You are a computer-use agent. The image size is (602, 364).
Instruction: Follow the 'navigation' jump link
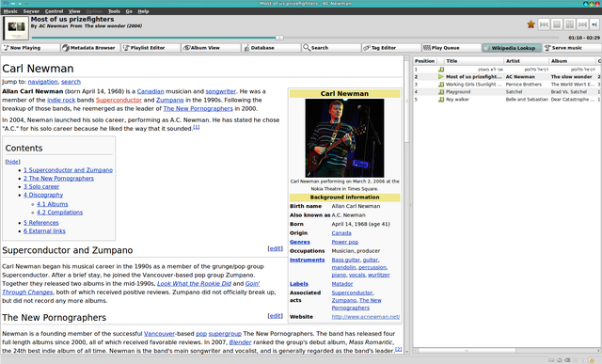[42, 82]
